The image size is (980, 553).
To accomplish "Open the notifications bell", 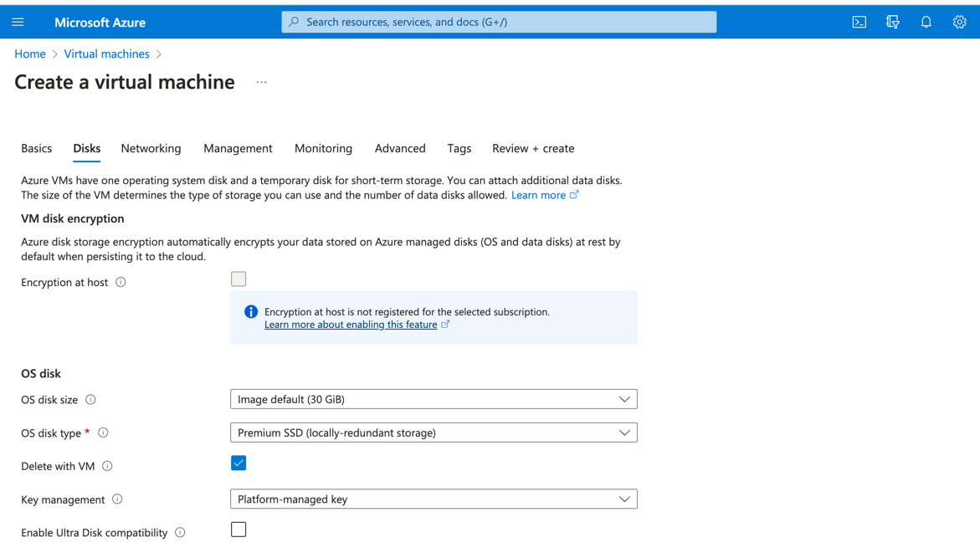I will pyautogui.click(x=926, y=22).
